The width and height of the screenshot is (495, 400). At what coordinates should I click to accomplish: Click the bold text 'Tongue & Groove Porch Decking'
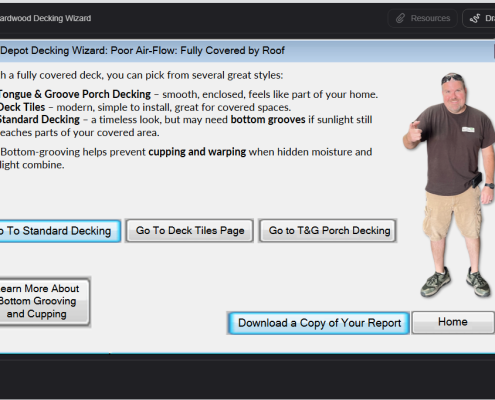(75, 94)
